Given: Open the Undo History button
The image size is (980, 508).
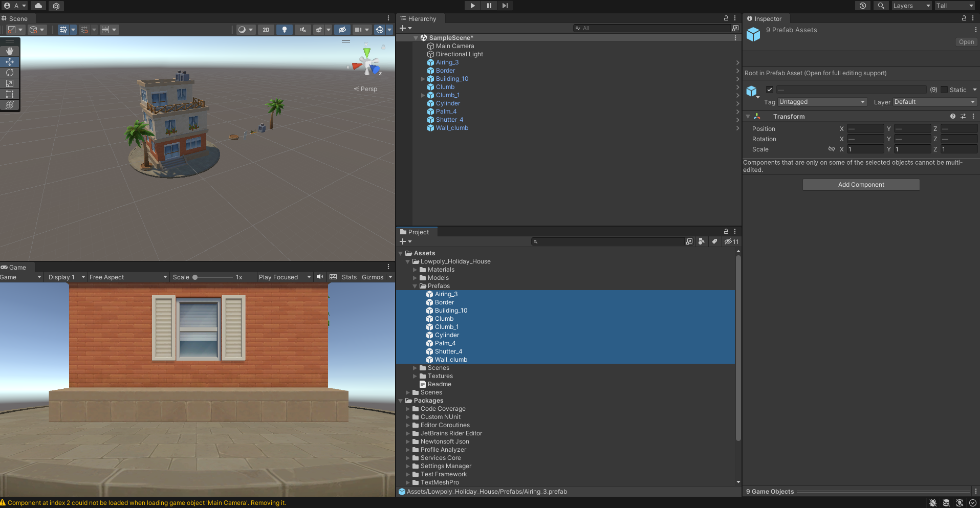Looking at the screenshot, I should point(863,6).
